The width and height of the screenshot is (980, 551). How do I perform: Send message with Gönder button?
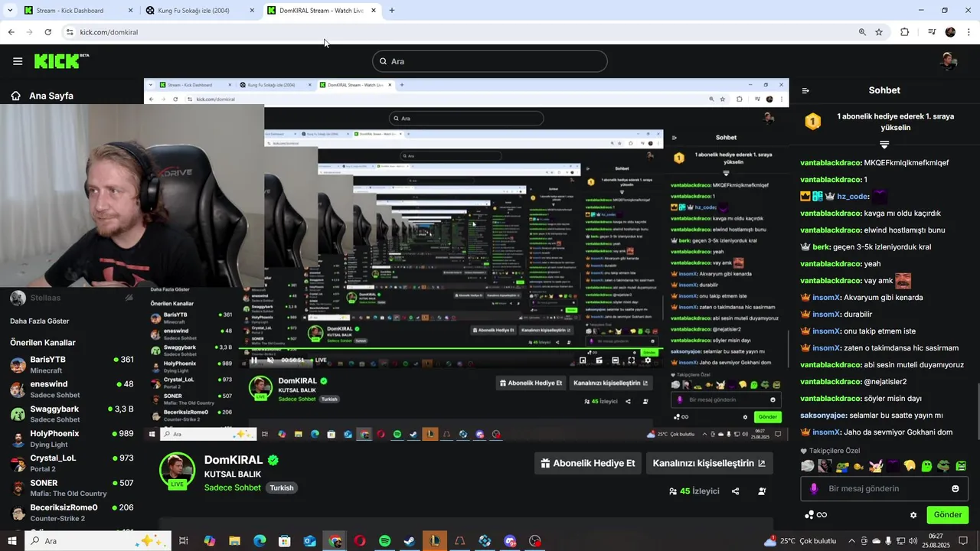(x=947, y=515)
